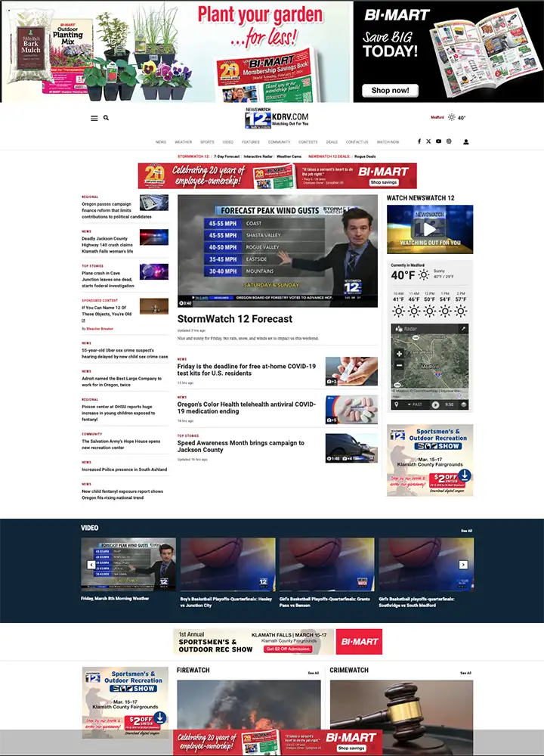The height and width of the screenshot is (756, 544).
Task: Click the radar location pin icon
Action: point(397,404)
